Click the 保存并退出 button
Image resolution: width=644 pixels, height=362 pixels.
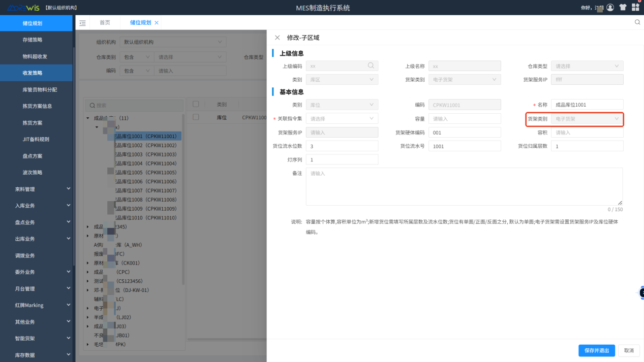point(596,350)
